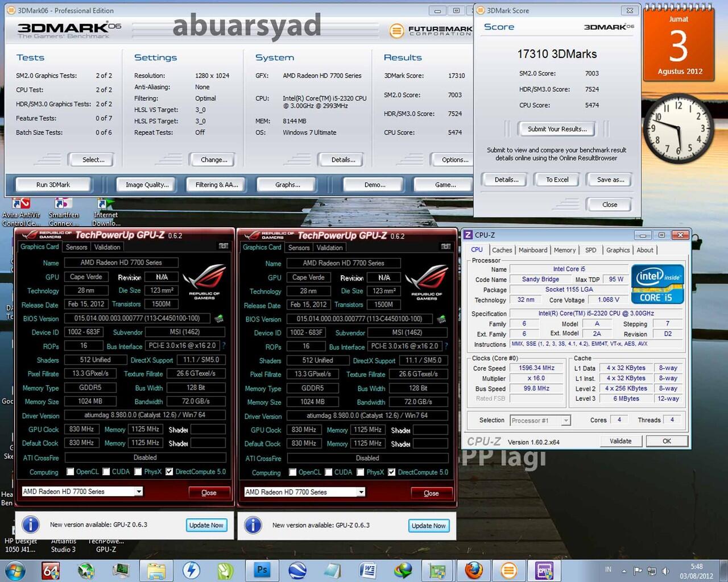Screen dimensions: 728x582
Task: Click Intel Core i5 logo in CPU-Z
Action: pos(657,284)
